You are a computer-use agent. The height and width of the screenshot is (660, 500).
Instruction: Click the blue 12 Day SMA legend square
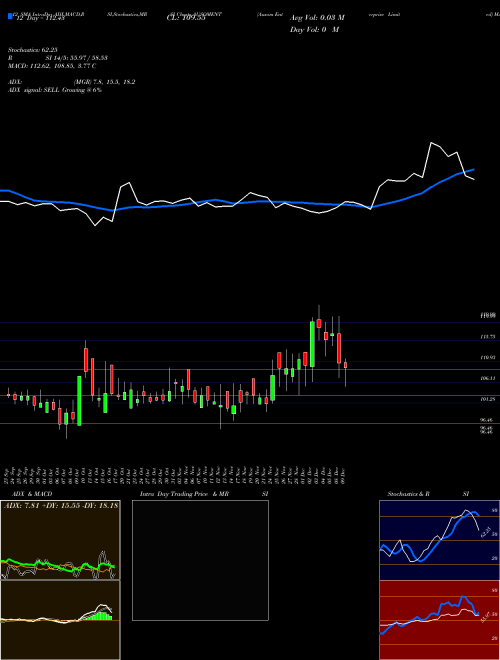pos(10,17)
